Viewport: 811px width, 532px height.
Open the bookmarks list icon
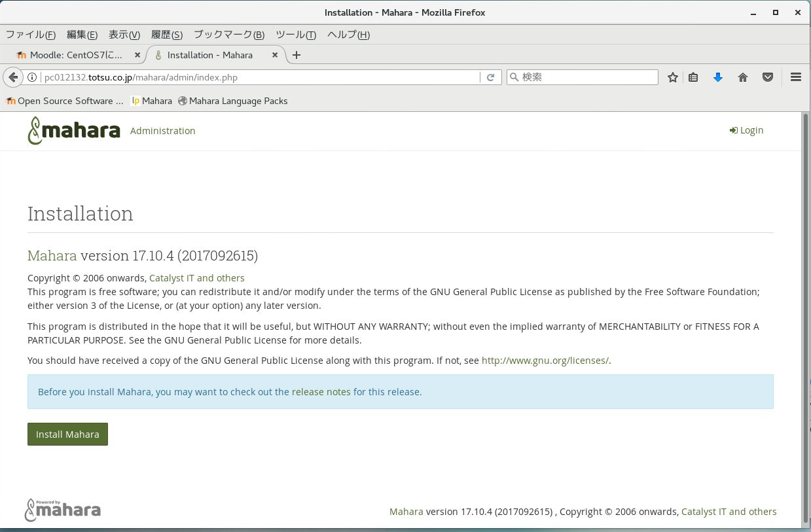click(693, 77)
